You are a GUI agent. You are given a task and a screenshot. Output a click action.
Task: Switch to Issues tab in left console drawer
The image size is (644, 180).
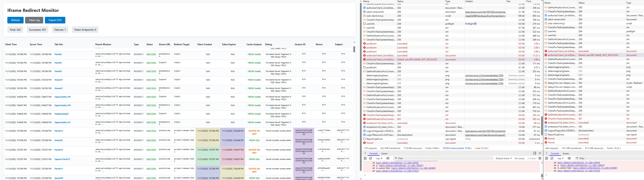pos(384,154)
